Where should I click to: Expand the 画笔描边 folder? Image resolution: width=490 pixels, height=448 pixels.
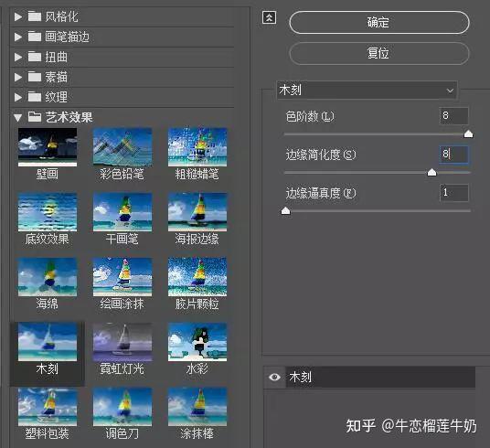point(18,37)
